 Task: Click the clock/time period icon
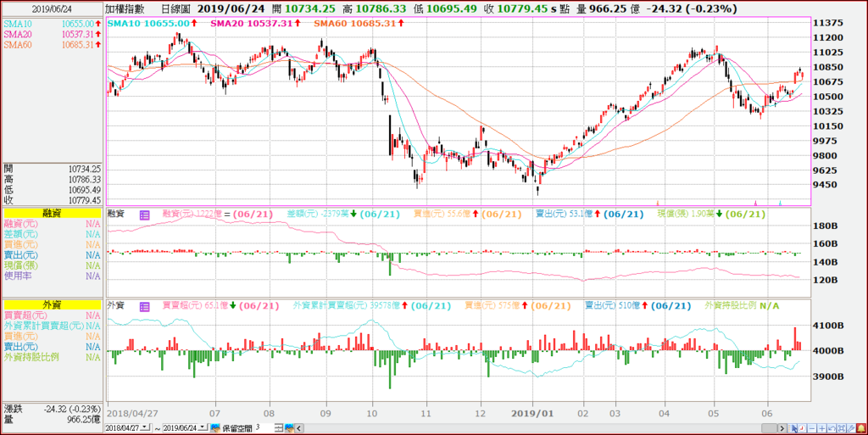click(802, 428)
